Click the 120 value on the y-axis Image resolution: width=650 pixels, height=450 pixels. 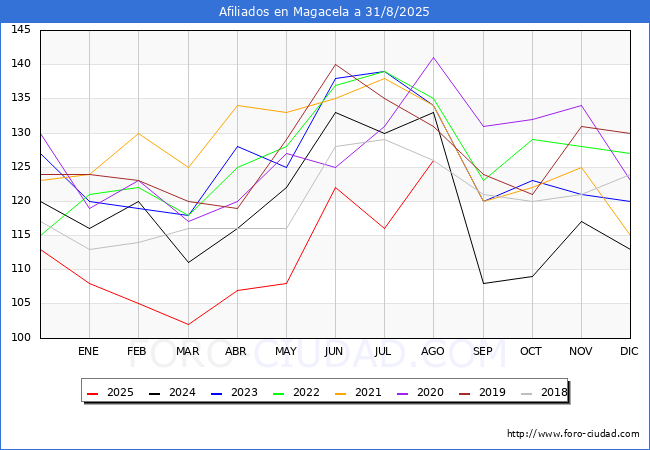21,201
